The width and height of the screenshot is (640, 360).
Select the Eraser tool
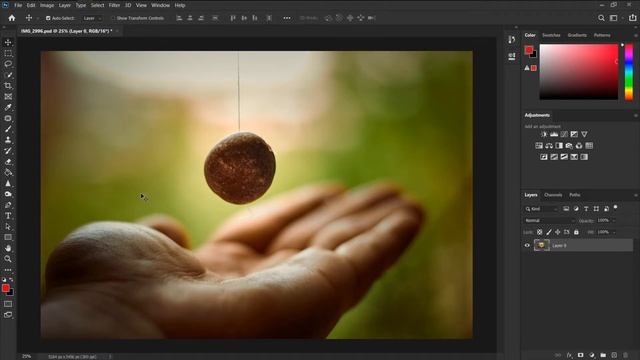[8, 162]
